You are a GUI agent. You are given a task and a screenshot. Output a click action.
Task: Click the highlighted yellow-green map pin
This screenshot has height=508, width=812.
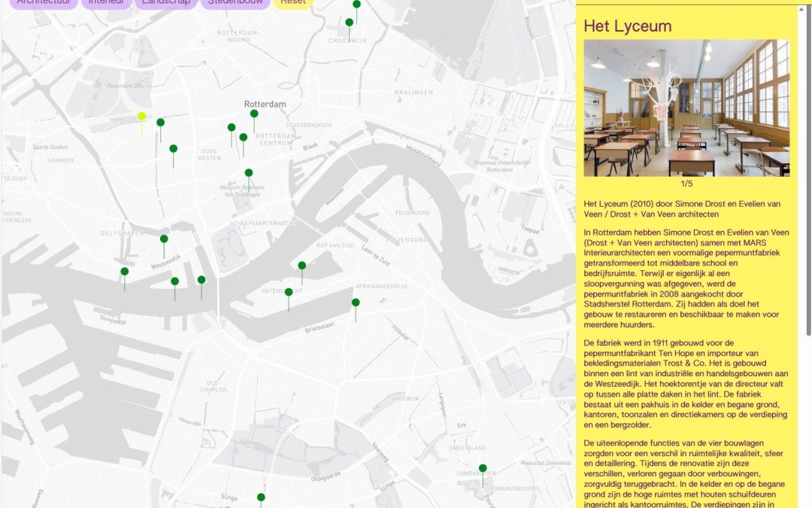[x=141, y=117]
